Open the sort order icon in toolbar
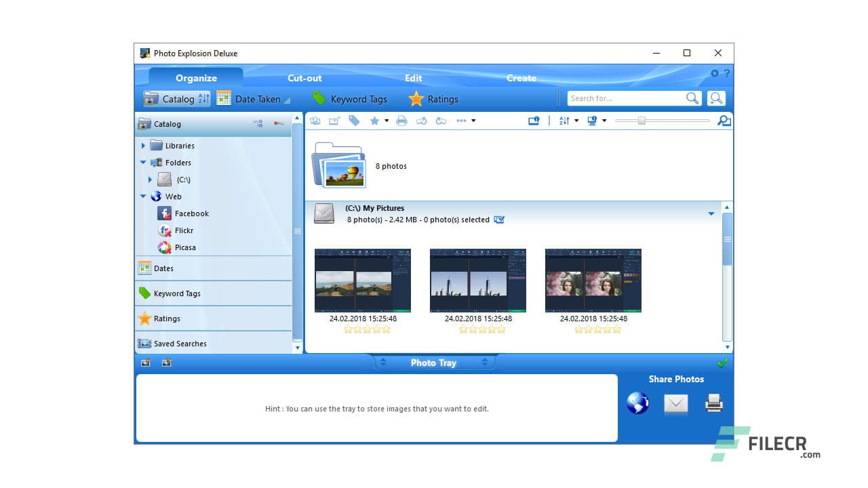The height and width of the screenshot is (488, 868). (x=565, y=120)
